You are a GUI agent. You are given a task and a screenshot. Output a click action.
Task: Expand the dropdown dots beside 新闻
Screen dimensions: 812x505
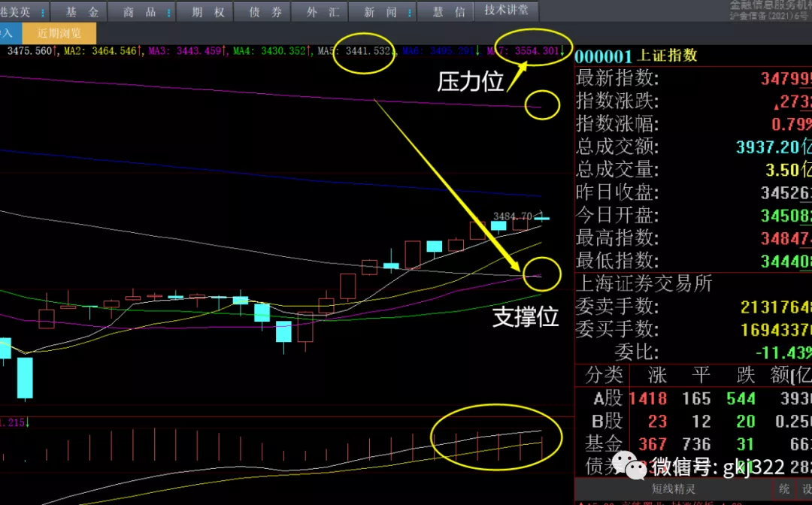(409, 13)
